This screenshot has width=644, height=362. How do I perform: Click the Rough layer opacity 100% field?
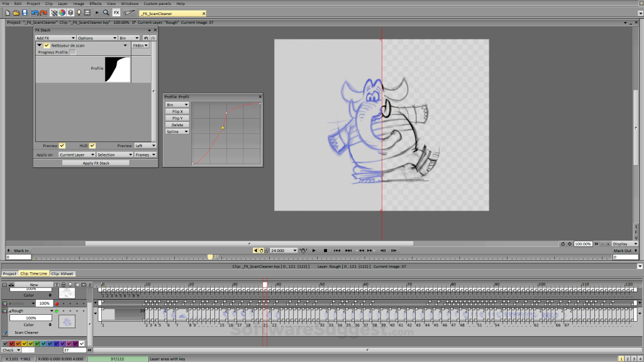[x=31, y=318]
